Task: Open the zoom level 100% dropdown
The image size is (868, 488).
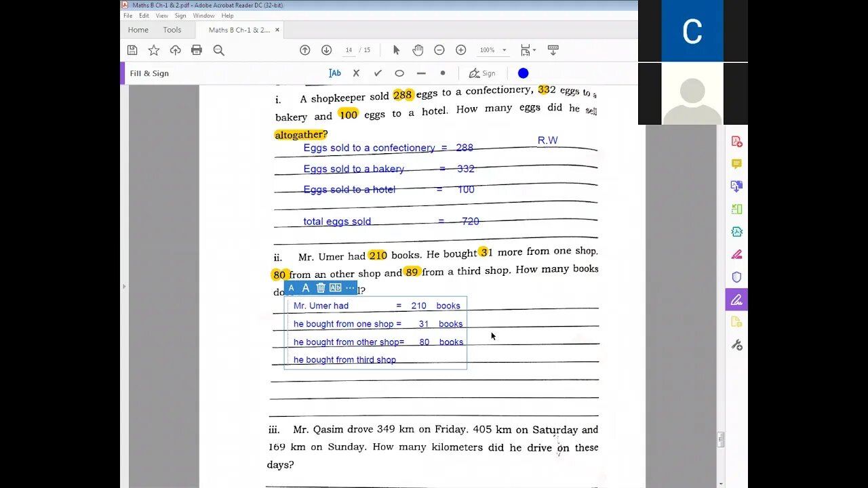Action: pos(493,50)
